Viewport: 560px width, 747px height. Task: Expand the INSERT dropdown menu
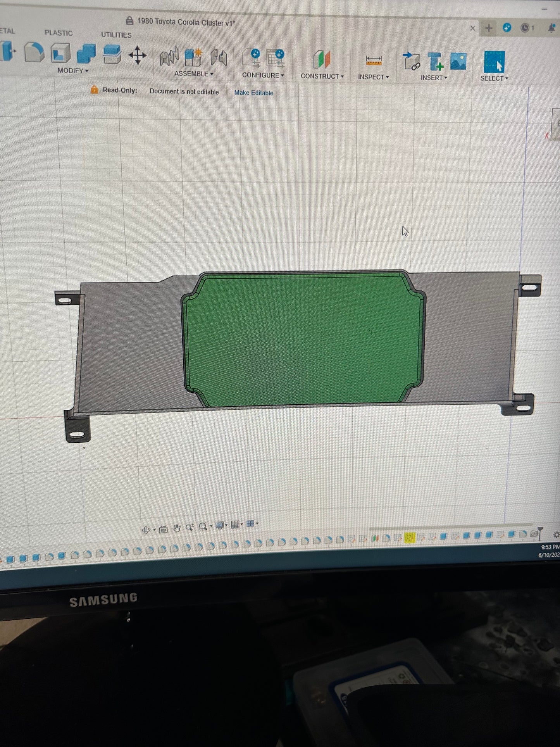tap(434, 78)
